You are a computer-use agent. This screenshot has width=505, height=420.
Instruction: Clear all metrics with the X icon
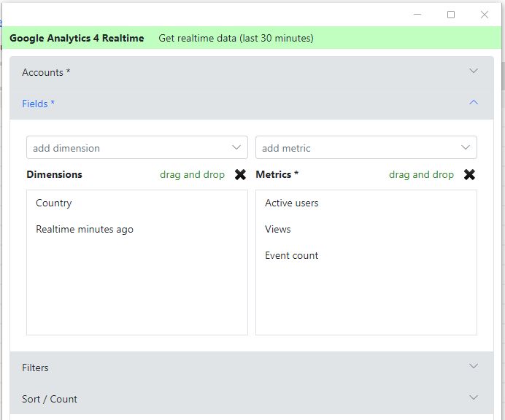469,175
